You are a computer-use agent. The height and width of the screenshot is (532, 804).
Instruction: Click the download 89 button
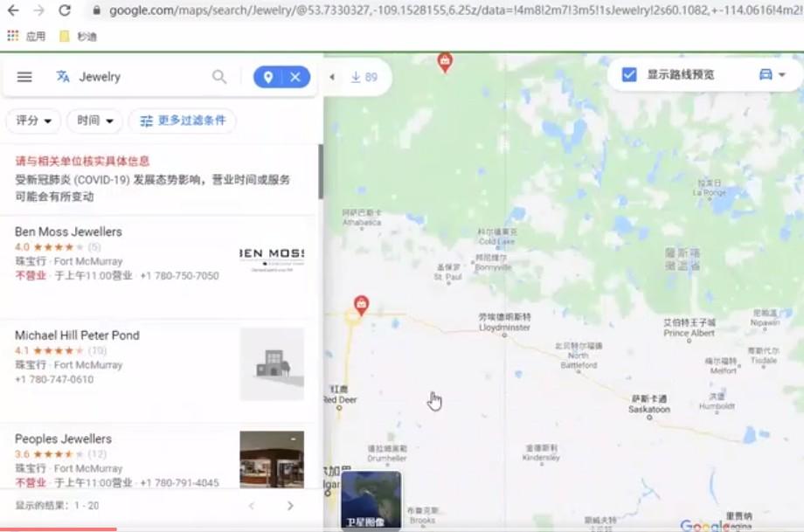(364, 77)
